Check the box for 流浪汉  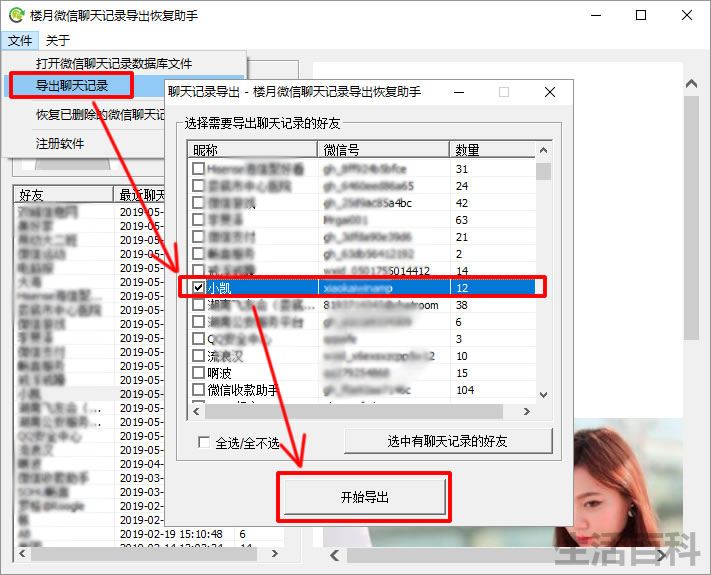point(198,356)
